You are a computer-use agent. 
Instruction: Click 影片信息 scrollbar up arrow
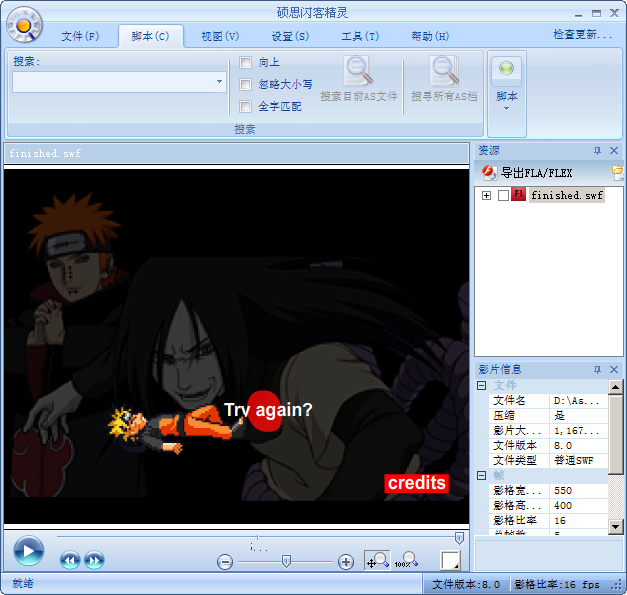coord(615,387)
